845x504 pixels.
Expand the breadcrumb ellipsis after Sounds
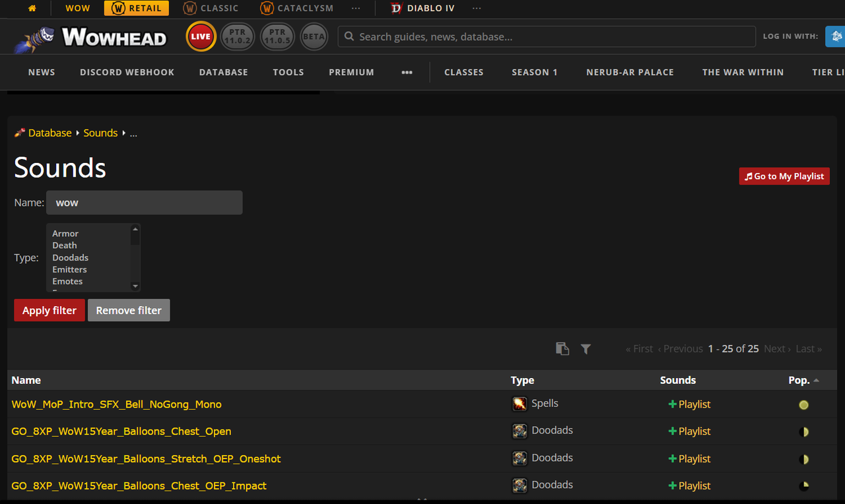(x=133, y=133)
